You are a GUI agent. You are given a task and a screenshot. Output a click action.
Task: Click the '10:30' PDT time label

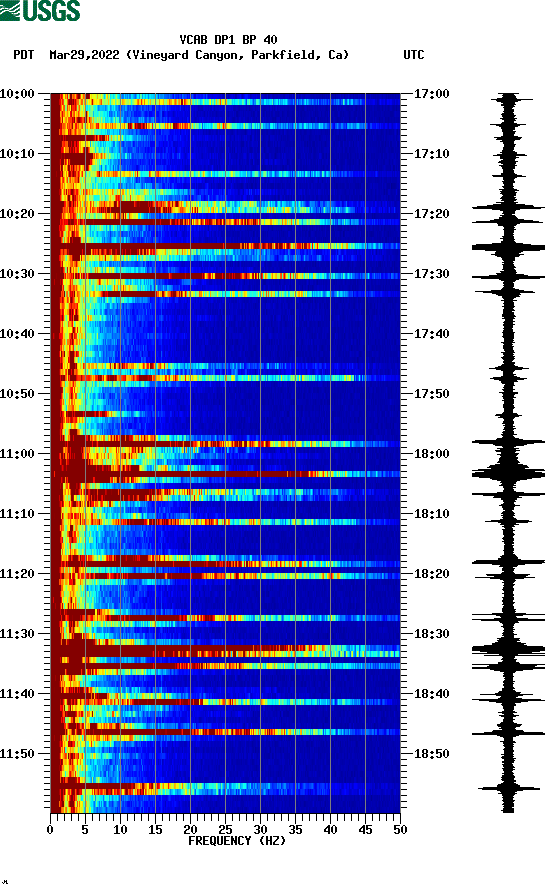(x=17, y=273)
